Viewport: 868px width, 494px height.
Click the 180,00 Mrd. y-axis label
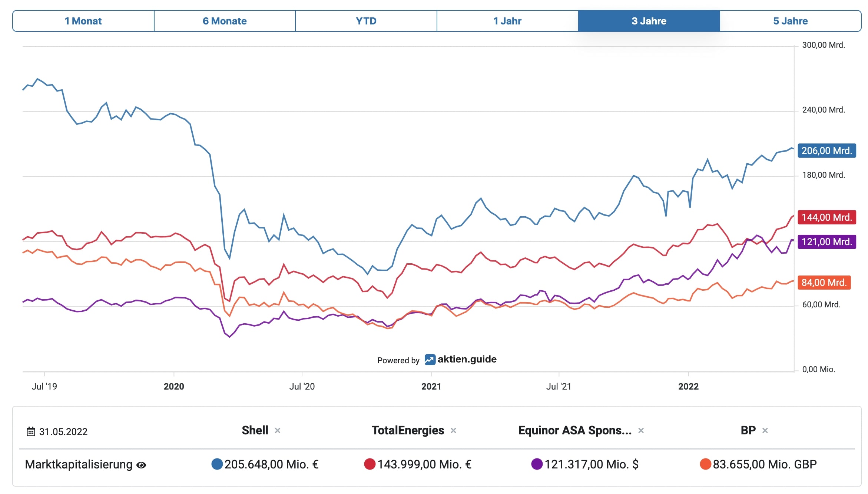pos(824,175)
